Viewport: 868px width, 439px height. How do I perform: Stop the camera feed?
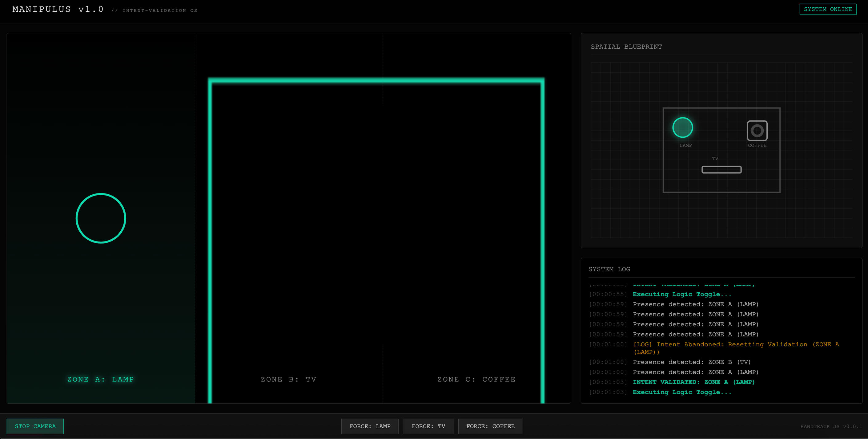(35, 426)
